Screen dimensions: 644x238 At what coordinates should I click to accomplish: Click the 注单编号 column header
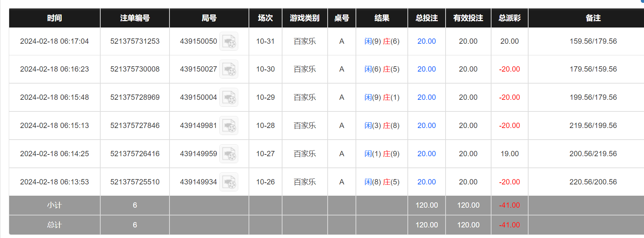coord(135,18)
